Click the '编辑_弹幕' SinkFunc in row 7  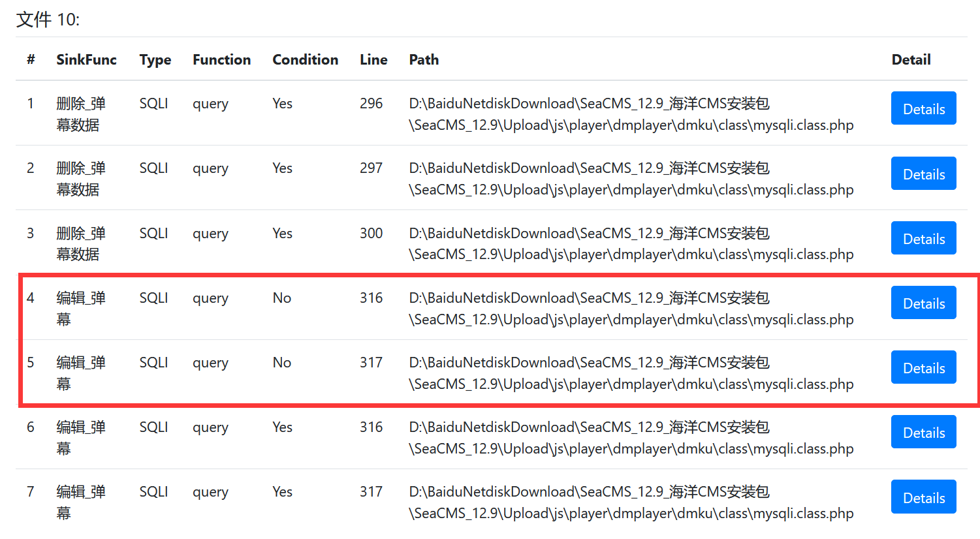click(80, 502)
